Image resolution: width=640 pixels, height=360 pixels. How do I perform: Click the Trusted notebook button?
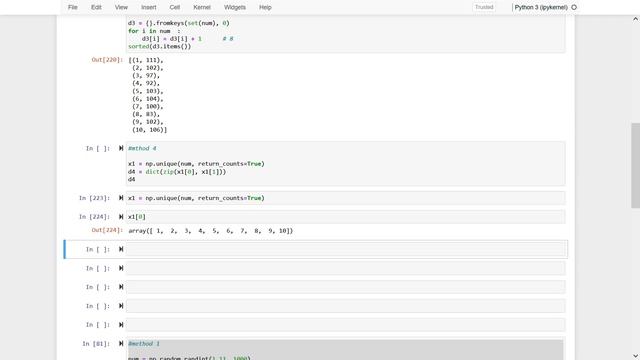(484, 7)
